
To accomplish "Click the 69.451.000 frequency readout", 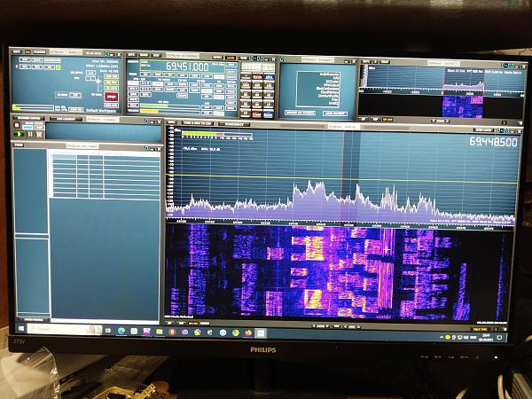I will click(187, 67).
